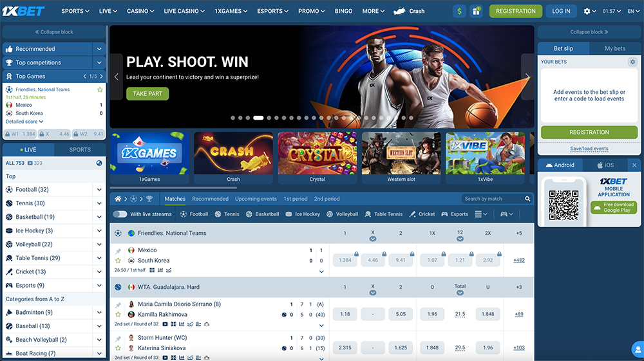Screen dimensions: 644x361
Task: Click Free download Google Play button
Action: [x=613, y=208]
